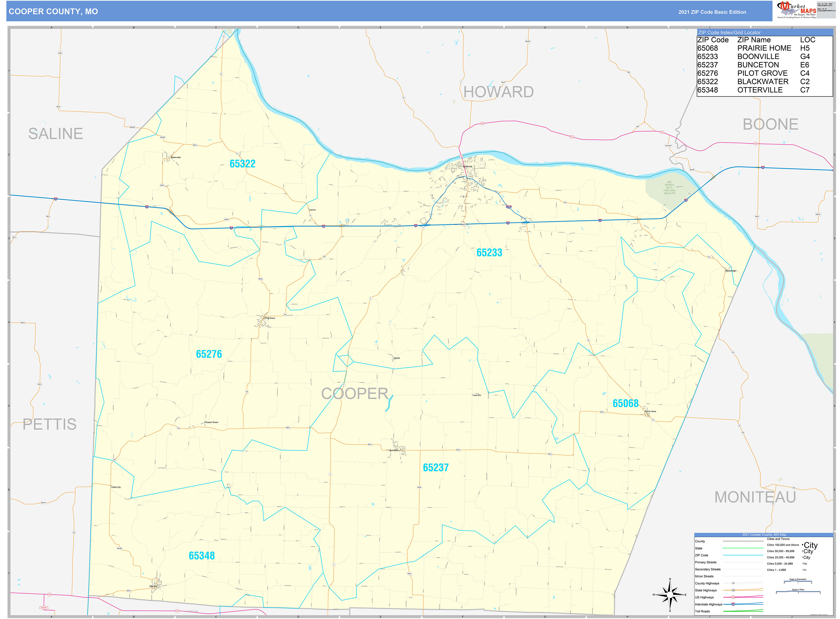The width and height of the screenshot is (840, 619).
Task: Click the blue 65276 ZIP label on the map
Action: [x=209, y=354]
